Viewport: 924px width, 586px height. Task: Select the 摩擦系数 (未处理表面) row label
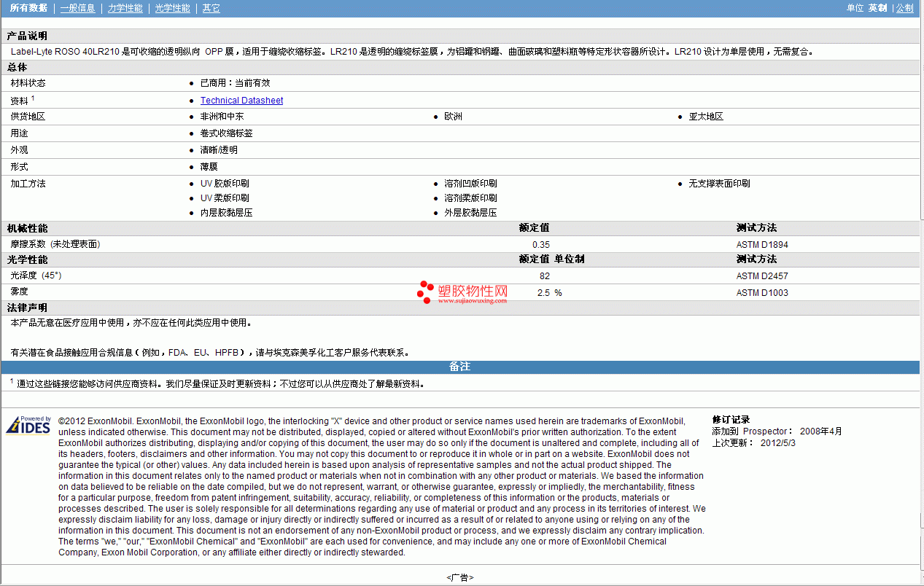point(55,244)
